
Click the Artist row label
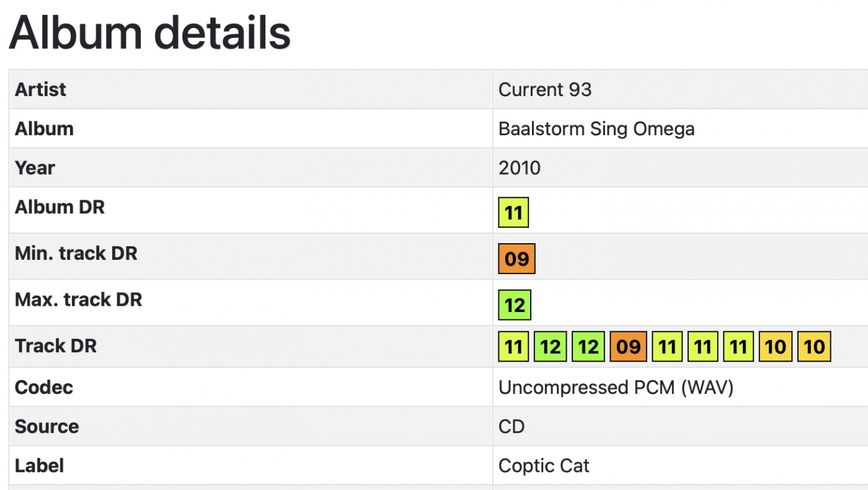[x=40, y=89]
